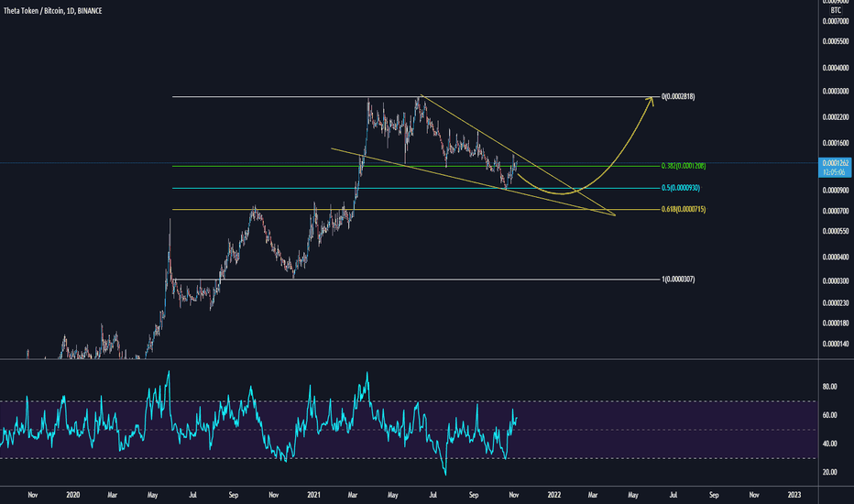This screenshot has width=854, height=504.
Task: Click the 80.00 RSI scale label
Action: pyautogui.click(x=829, y=387)
